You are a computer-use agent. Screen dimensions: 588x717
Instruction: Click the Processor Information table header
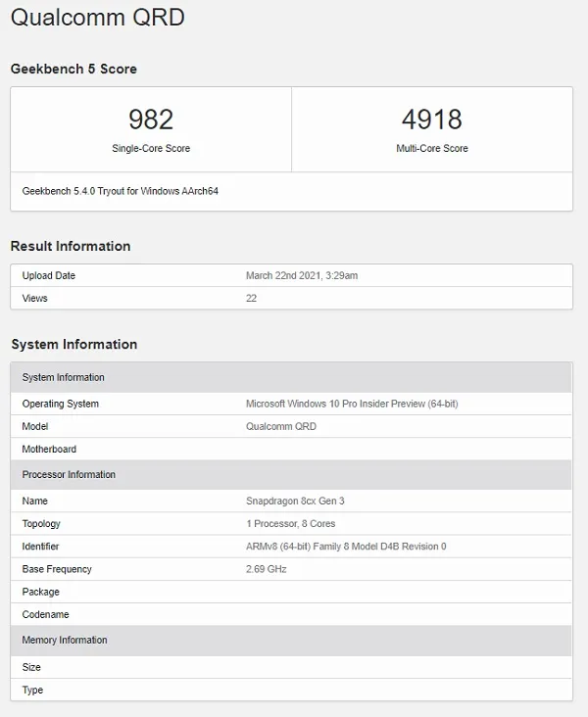pyautogui.click(x=291, y=475)
